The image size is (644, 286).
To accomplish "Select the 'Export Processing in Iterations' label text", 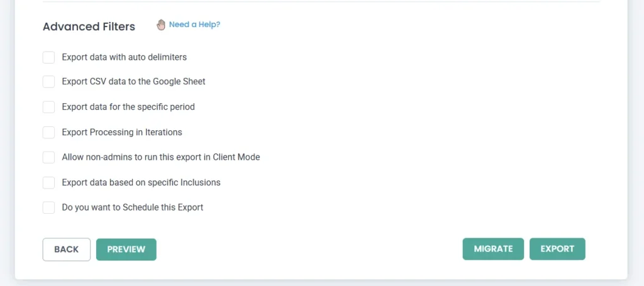I will [121, 133].
